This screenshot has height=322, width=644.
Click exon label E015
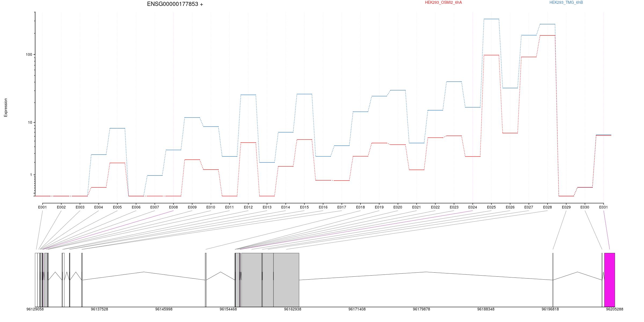coord(304,207)
